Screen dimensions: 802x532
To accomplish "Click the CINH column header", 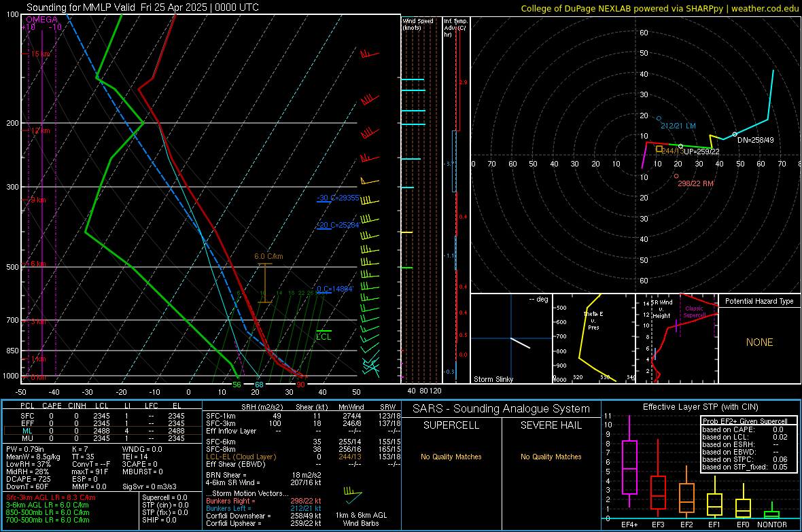I will point(77,406).
